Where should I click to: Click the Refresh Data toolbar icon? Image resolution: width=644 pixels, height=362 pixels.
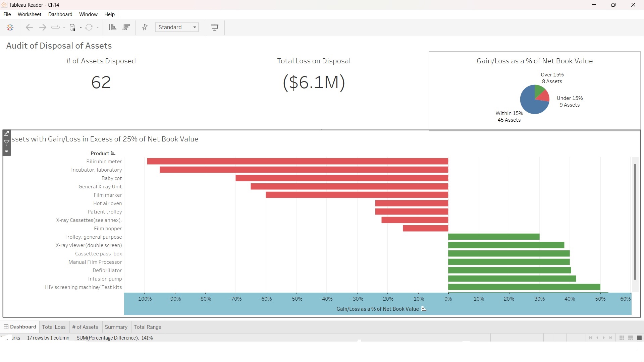click(x=89, y=27)
